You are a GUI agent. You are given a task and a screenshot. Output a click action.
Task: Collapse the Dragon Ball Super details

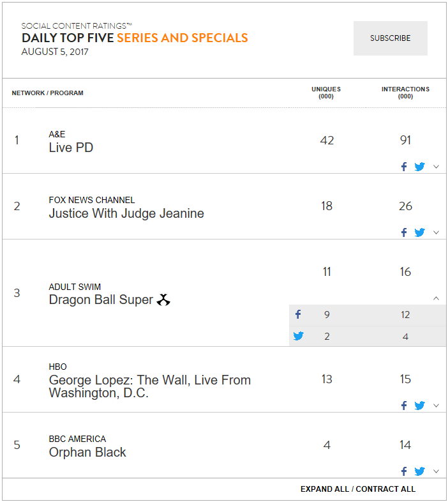tap(436, 298)
